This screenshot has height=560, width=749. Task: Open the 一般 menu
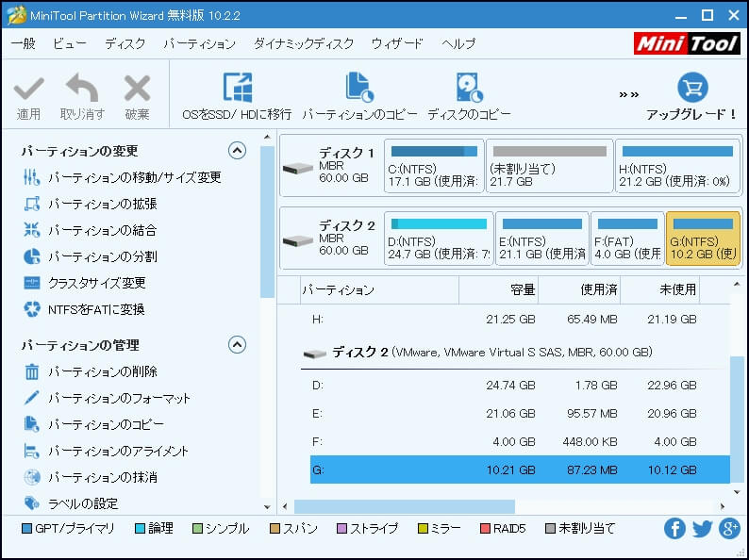[x=23, y=43]
